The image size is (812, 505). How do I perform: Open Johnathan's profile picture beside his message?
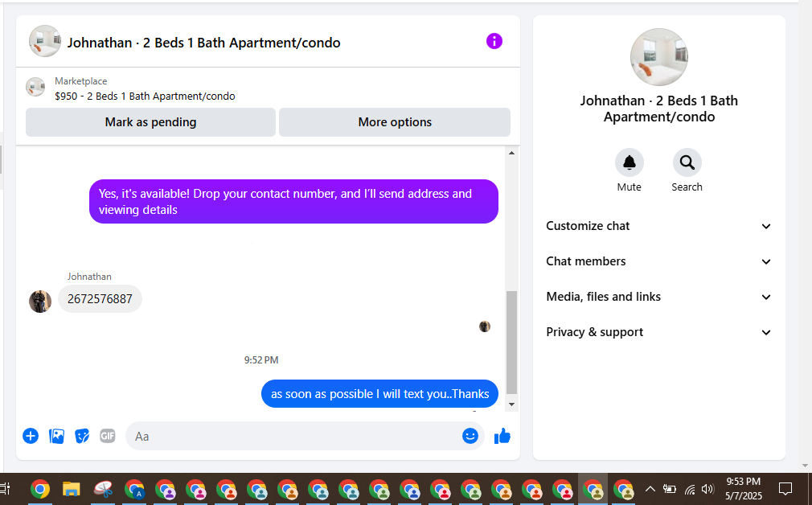pos(40,301)
